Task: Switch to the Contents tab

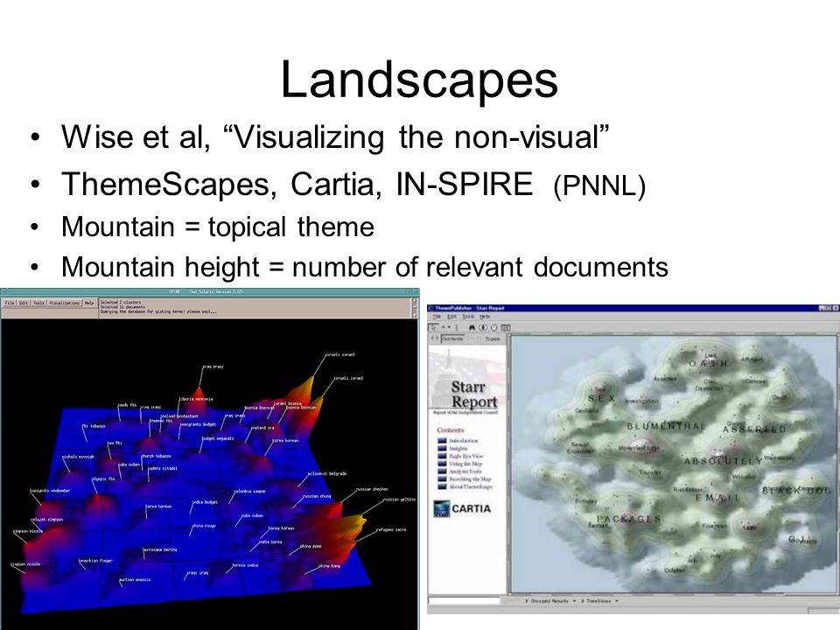Action: [x=453, y=339]
